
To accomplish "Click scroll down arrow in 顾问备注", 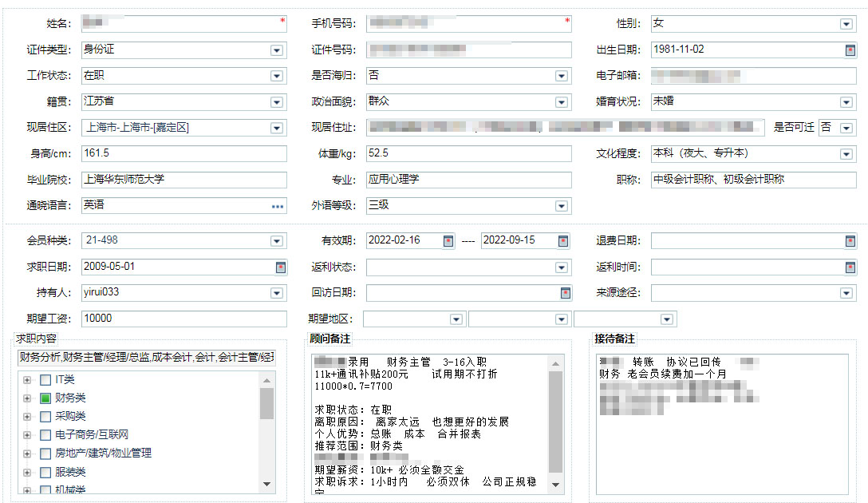I will point(555,485).
